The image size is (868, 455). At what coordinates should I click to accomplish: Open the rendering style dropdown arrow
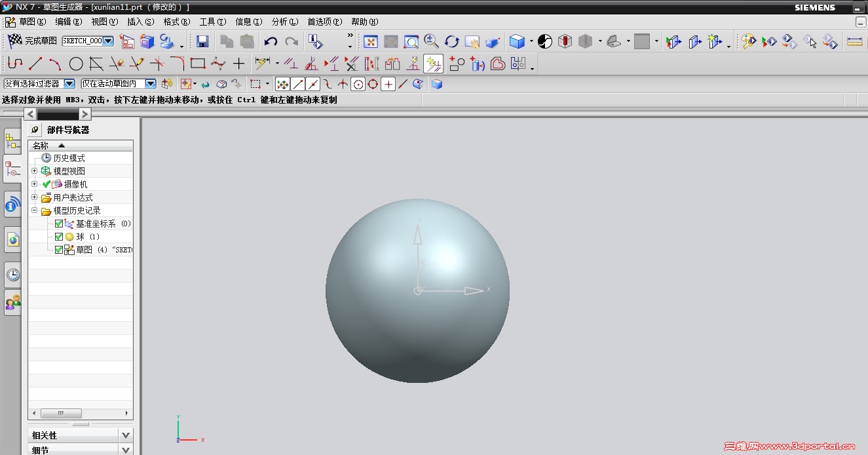point(531,42)
